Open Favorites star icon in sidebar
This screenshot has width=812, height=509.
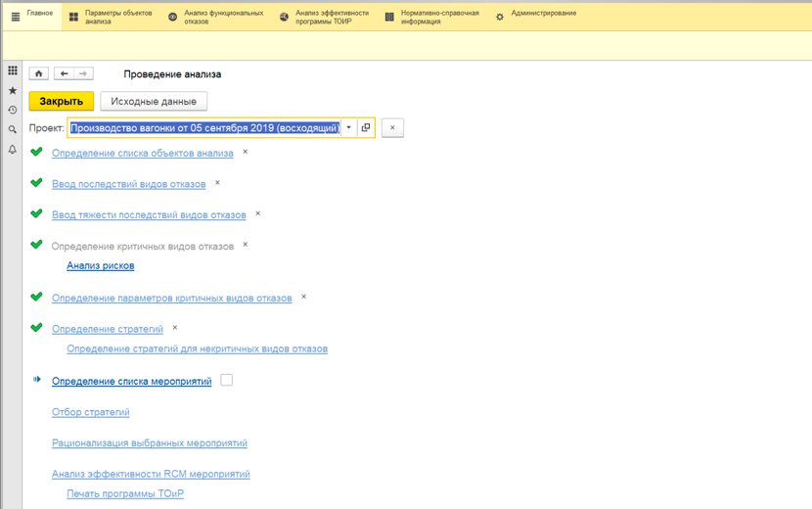[x=13, y=90]
